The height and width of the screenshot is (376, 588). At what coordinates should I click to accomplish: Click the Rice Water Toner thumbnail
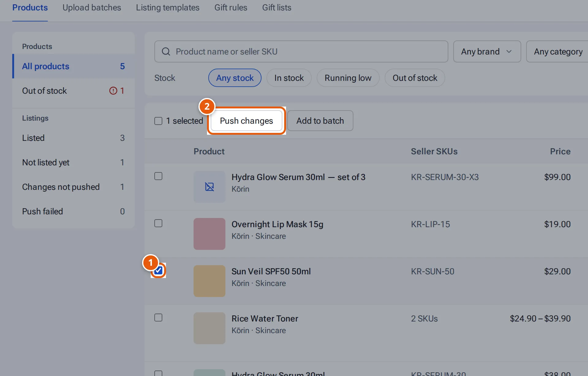[x=209, y=328]
